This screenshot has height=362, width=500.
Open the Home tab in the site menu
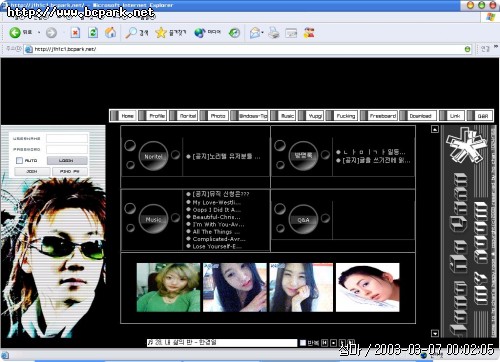[x=123, y=116]
